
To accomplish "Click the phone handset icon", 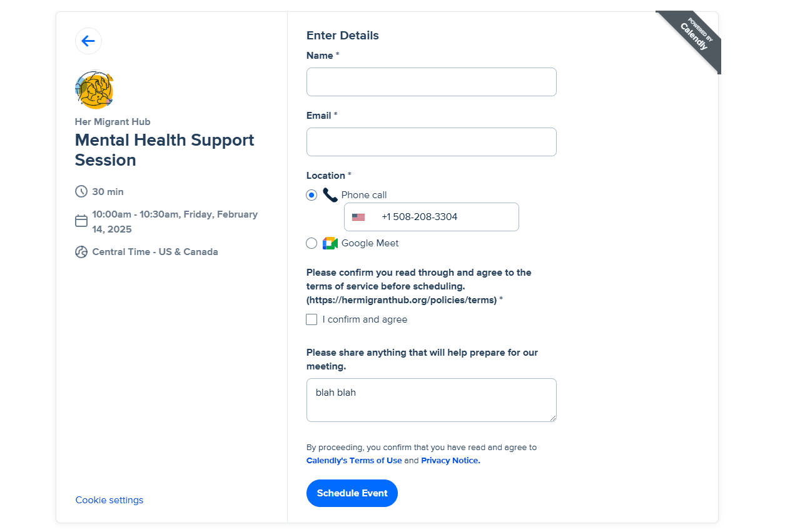I will (x=330, y=194).
